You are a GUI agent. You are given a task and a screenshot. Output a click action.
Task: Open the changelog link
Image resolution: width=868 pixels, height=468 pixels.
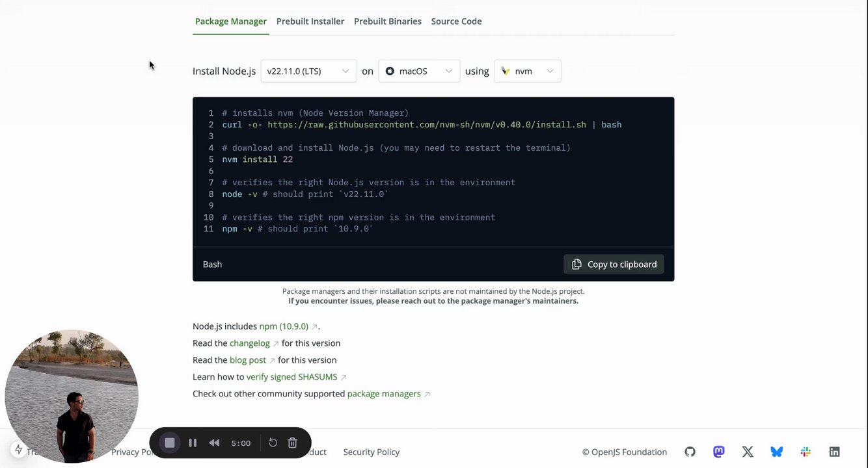click(254, 343)
